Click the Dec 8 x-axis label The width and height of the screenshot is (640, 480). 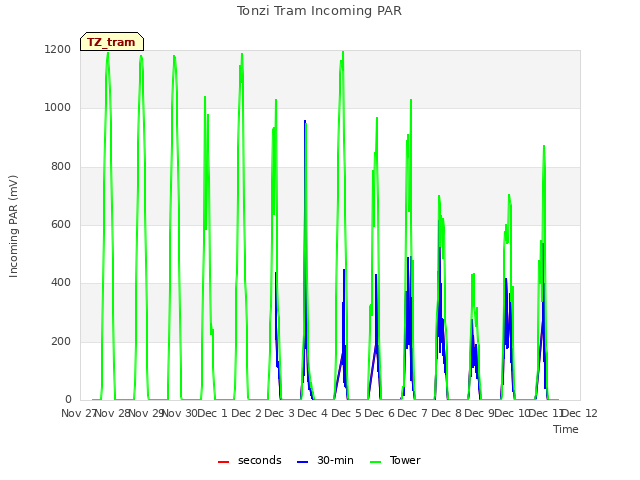[447, 413]
